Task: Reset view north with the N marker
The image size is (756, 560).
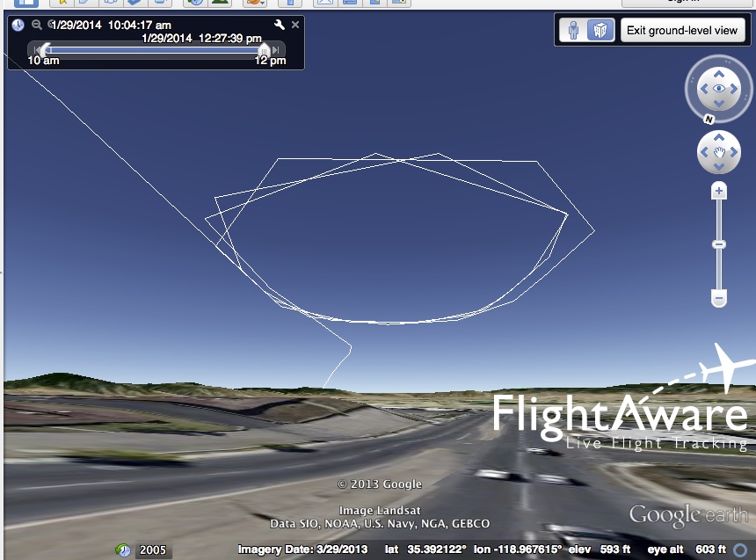Action: (709, 120)
